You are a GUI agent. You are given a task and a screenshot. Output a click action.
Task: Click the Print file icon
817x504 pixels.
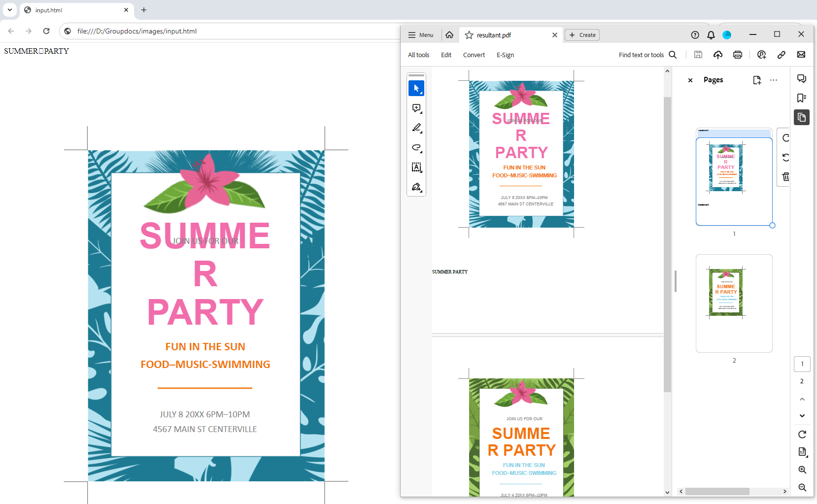(x=737, y=55)
